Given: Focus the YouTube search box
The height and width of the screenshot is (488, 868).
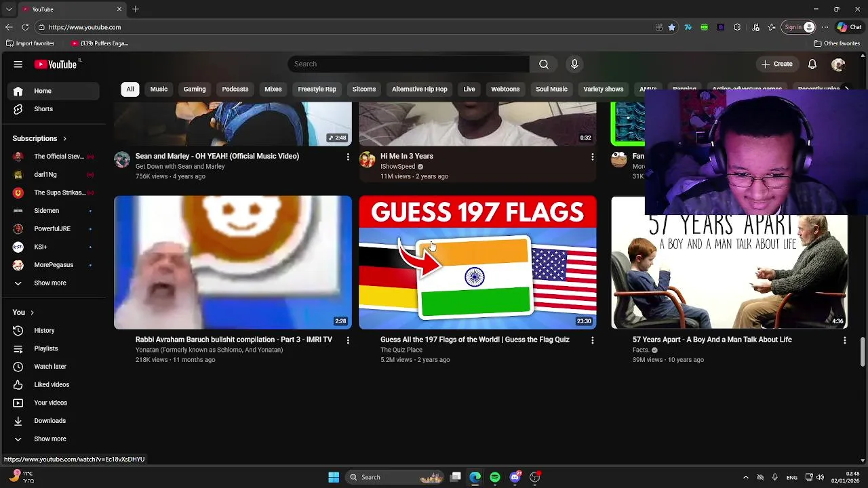Looking at the screenshot, I should tap(408, 64).
